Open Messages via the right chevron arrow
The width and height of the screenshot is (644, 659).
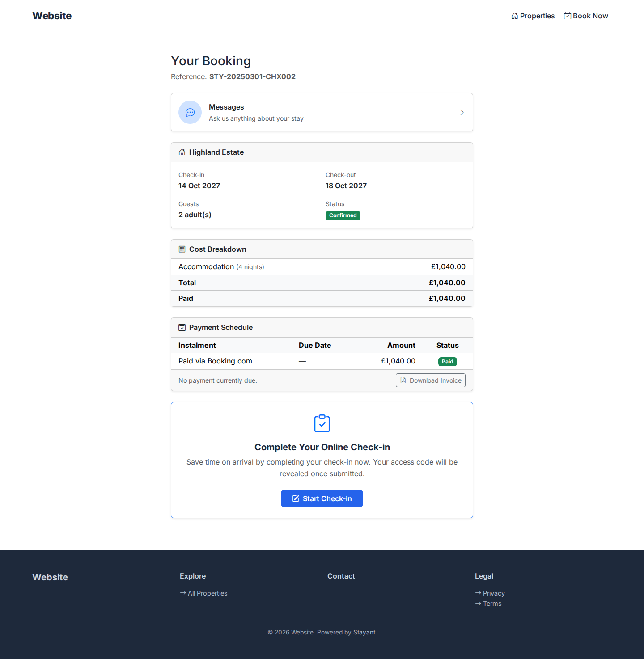[462, 112]
